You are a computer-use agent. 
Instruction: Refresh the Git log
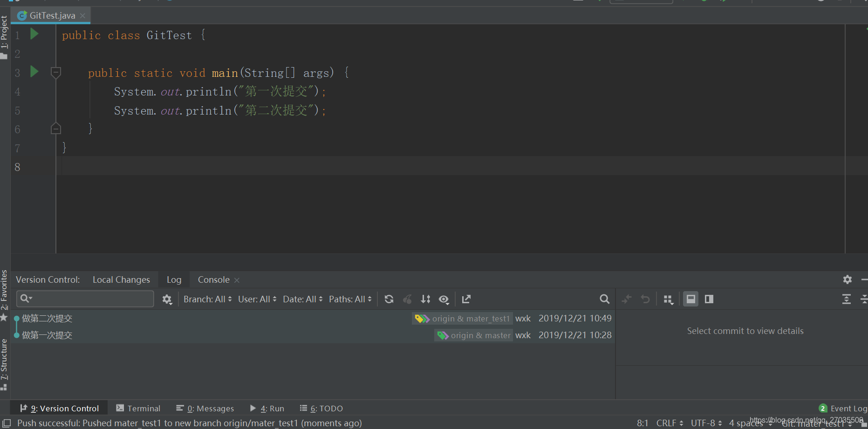pyautogui.click(x=389, y=299)
